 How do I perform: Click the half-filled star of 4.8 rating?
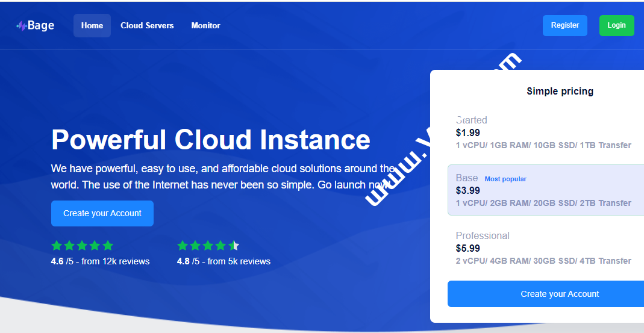pyautogui.click(x=234, y=246)
